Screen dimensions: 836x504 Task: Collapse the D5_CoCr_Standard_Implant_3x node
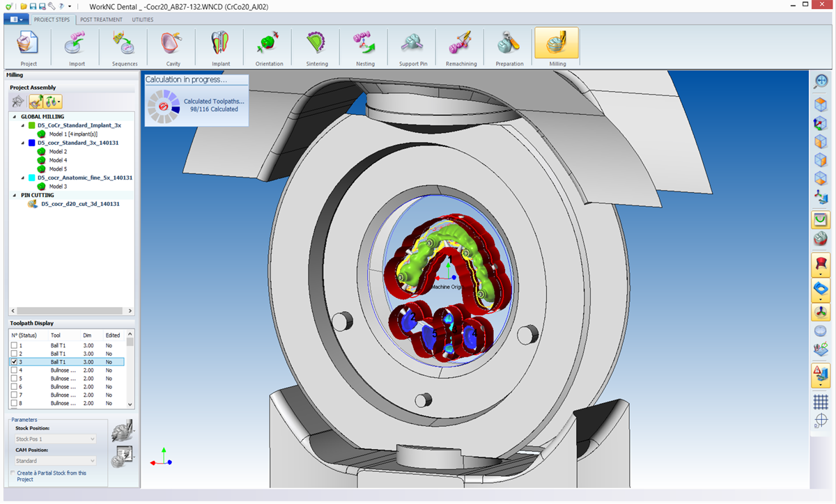coord(23,125)
